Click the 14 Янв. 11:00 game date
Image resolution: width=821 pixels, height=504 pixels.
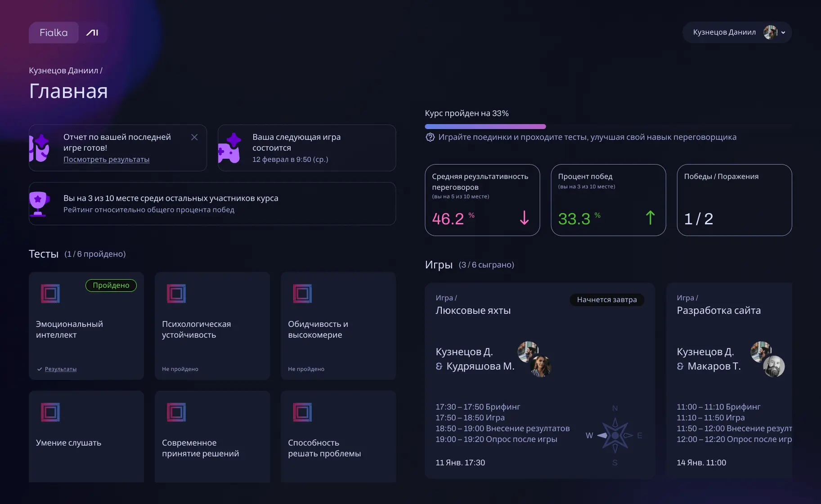click(x=701, y=463)
